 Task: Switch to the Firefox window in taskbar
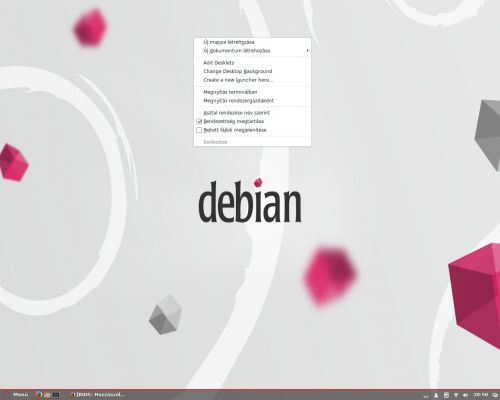tap(98, 395)
